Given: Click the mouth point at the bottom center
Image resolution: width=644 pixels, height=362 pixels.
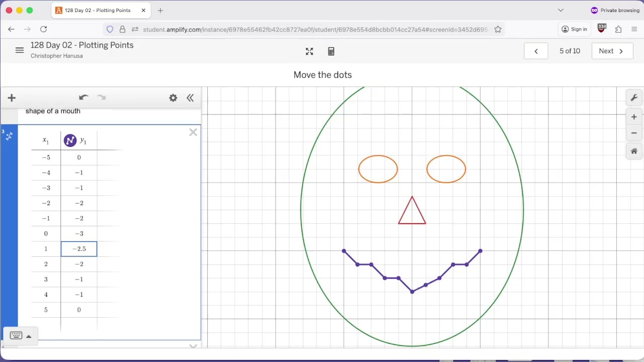Looking at the screenshot, I should [x=412, y=292].
